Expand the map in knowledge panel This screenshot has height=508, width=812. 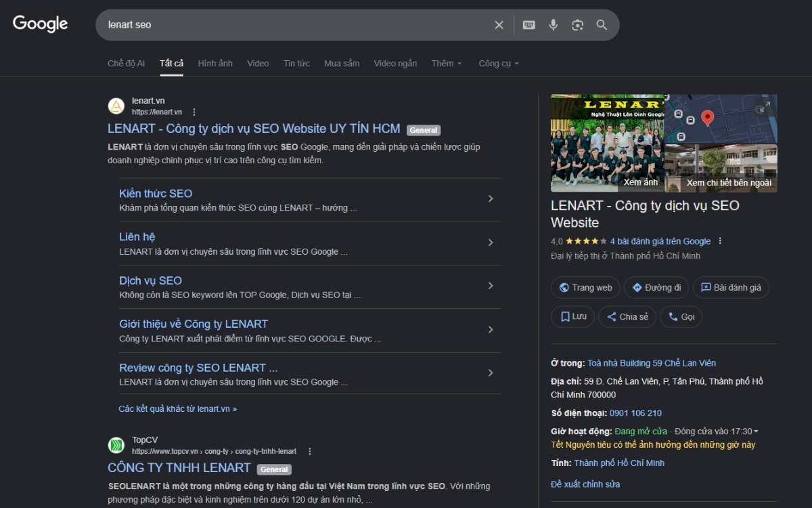763,108
